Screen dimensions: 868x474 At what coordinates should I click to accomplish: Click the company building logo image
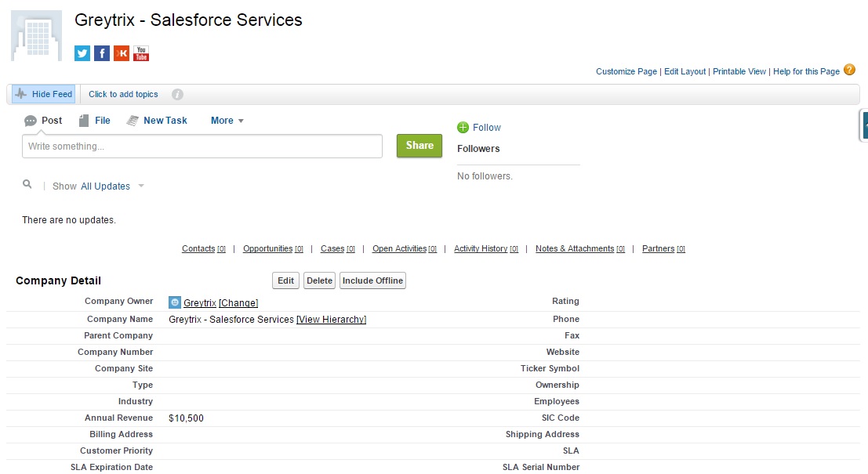tap(37, 35)
